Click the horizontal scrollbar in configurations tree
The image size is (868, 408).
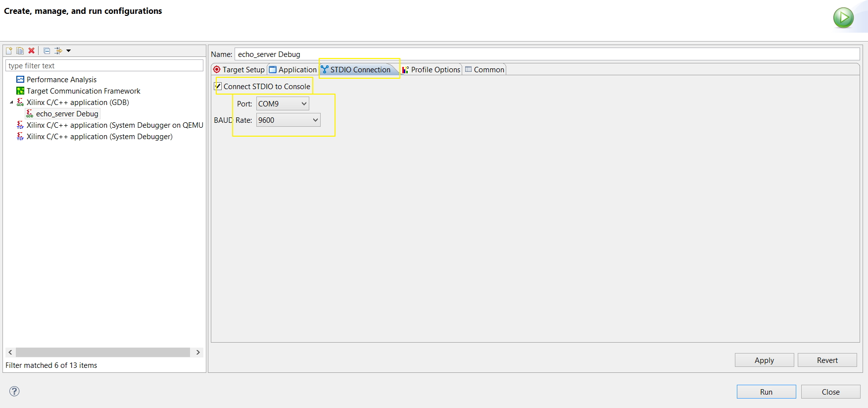pos(103,352)
